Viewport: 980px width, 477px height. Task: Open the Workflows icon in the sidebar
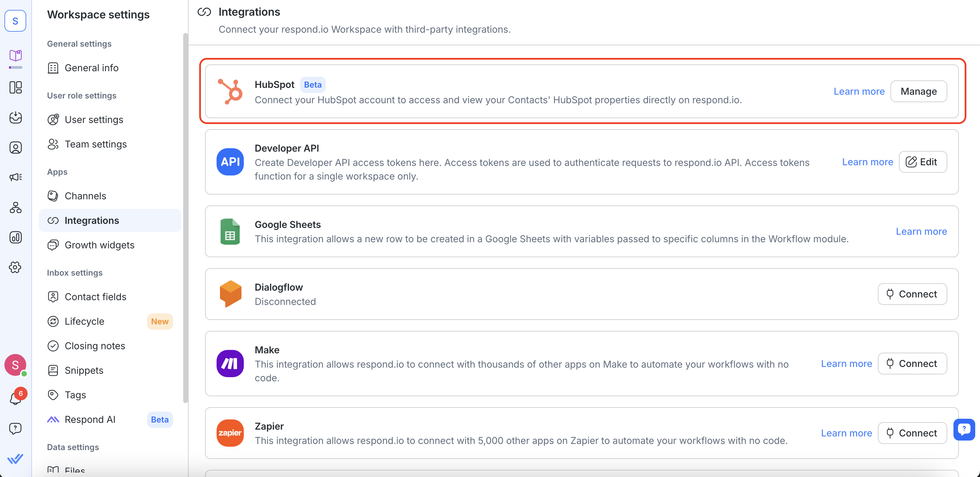(15, 207)
